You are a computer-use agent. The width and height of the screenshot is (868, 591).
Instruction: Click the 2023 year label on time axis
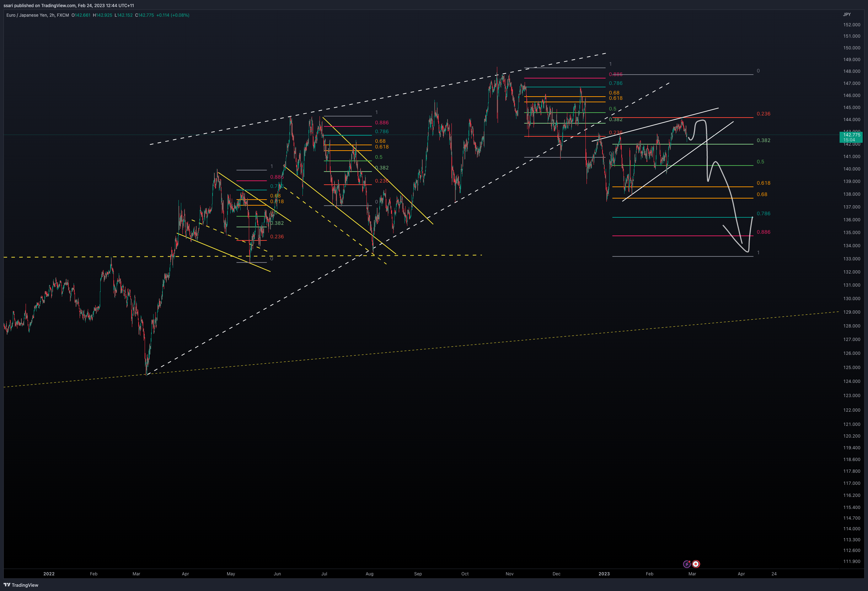(x=604, y=574)
